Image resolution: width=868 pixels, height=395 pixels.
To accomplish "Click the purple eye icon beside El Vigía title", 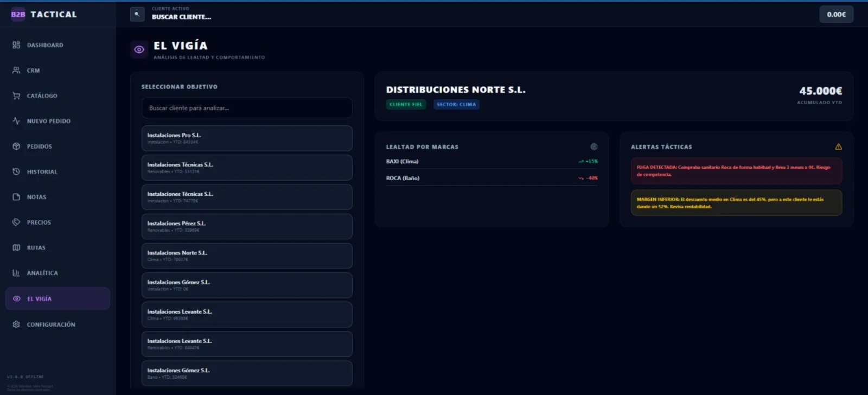I will (139, 49).
